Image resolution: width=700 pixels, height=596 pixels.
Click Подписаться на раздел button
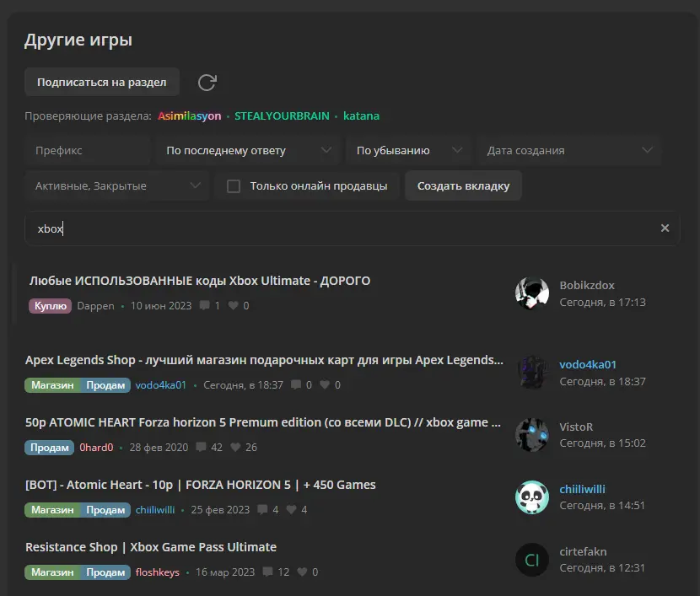[102, 82]
